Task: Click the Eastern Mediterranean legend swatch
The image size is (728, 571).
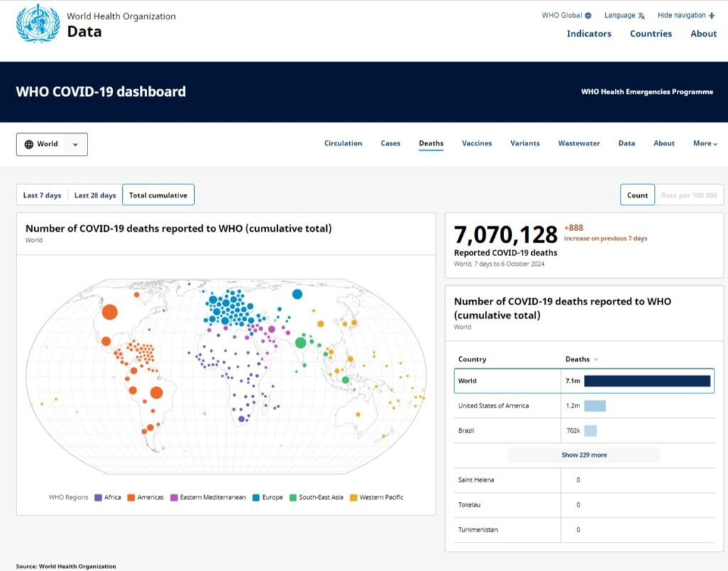Action: [173, 498]
